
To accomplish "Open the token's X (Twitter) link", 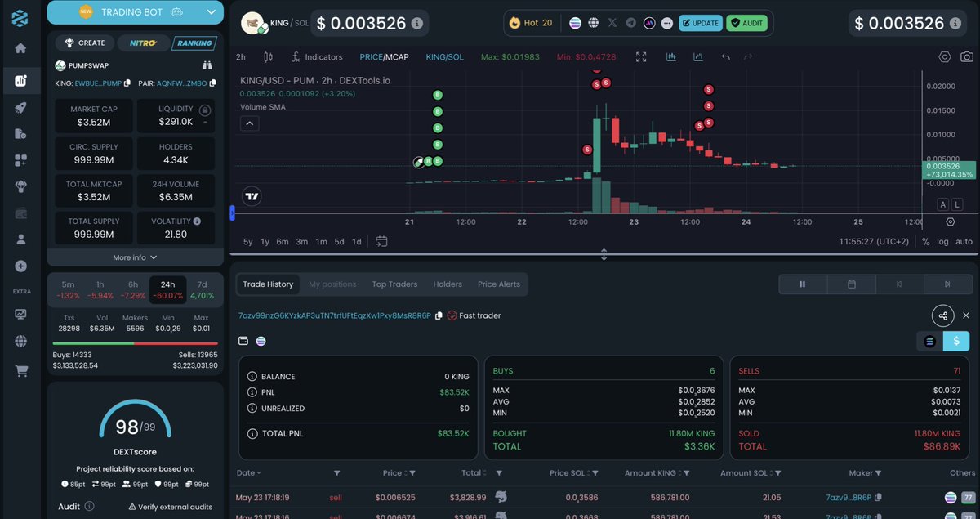I will [612, 23].
